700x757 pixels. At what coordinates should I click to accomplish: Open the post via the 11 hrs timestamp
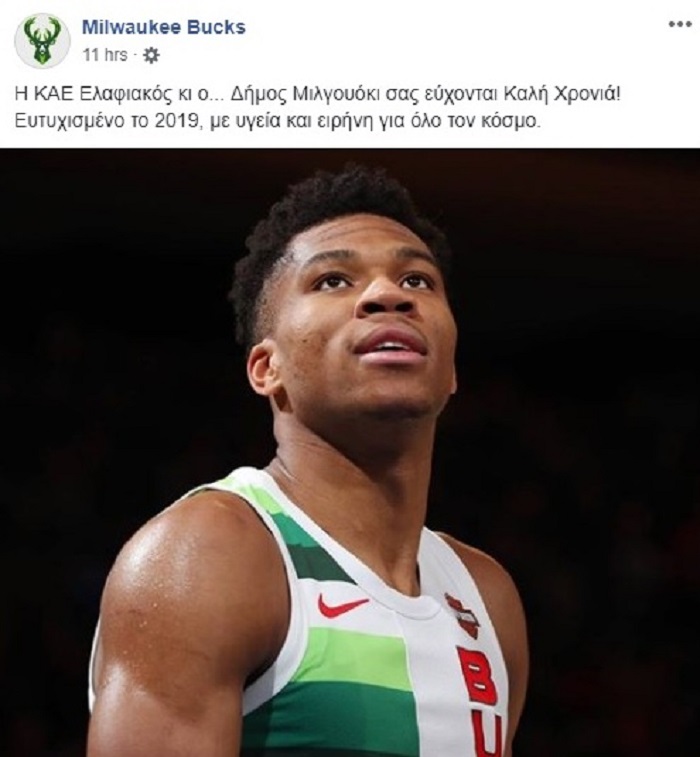tap(105, 55)
